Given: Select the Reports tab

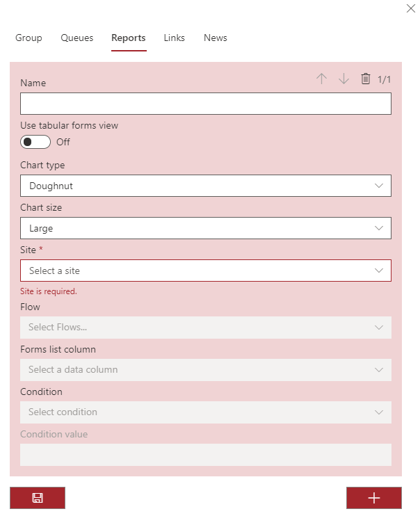Looking at the screenshot, I should [129, 38].
